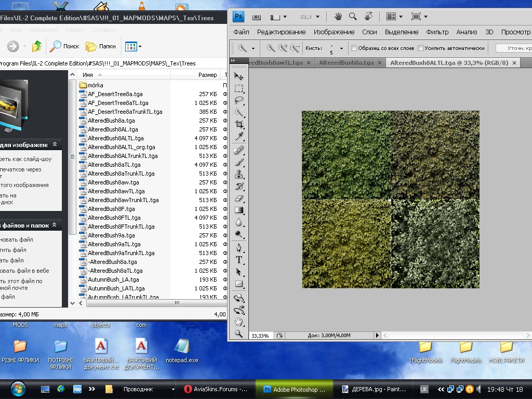
Task: Click the Поиск button in Explorer
Action: pyautogui.click(x=64, y=46)
